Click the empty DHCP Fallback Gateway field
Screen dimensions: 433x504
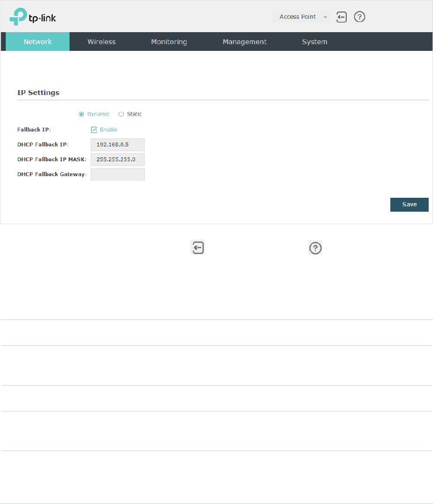click(x=117, y=174)
